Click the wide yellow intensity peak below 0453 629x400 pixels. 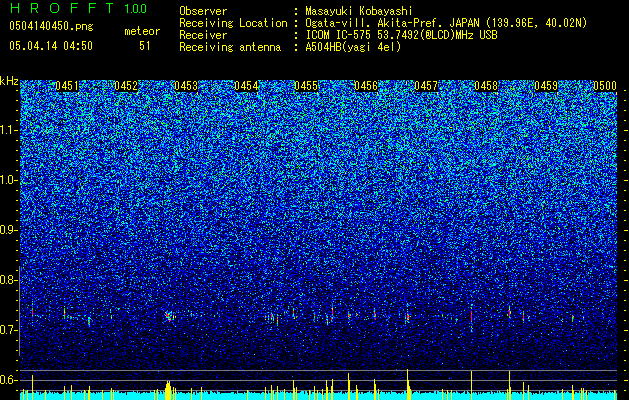[168, 390]
